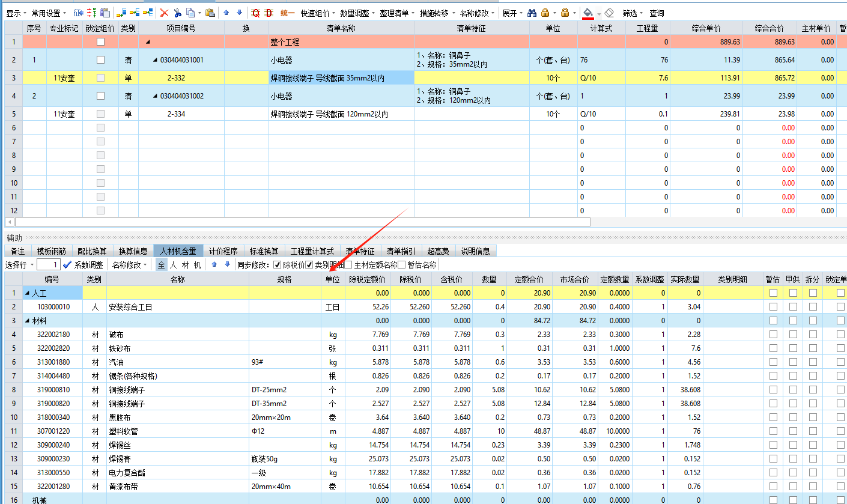Switch to the 配比换算 tab

92,251
